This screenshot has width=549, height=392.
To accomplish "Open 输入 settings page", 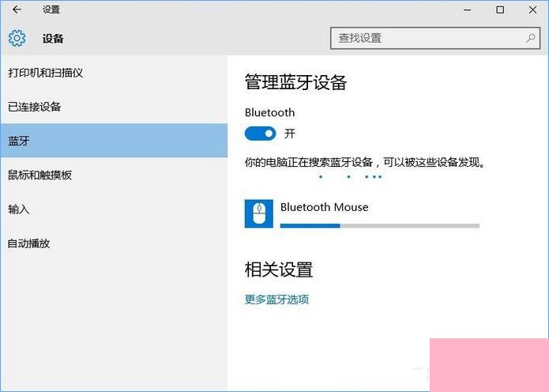I will point(114,209).
